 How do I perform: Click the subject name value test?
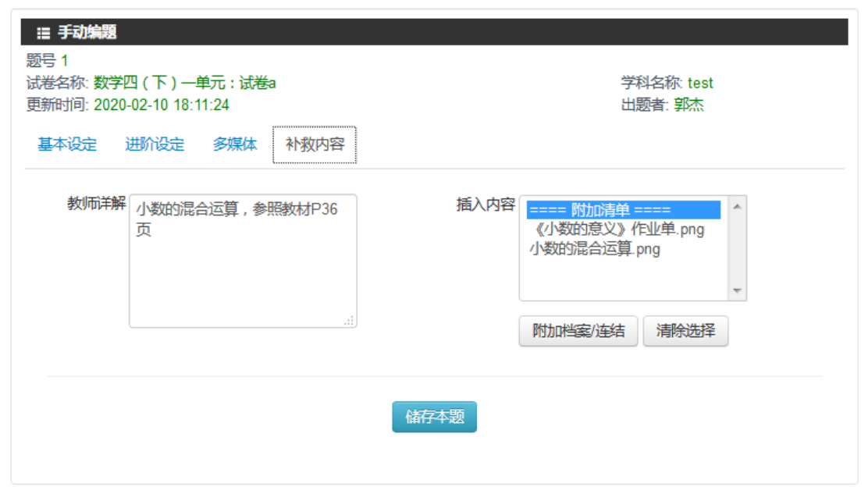point(700,83)
